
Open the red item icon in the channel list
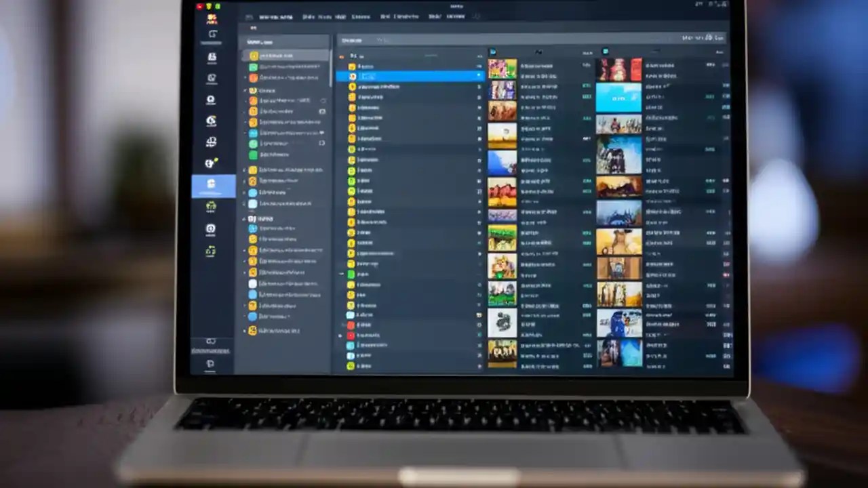coord(351,325)
